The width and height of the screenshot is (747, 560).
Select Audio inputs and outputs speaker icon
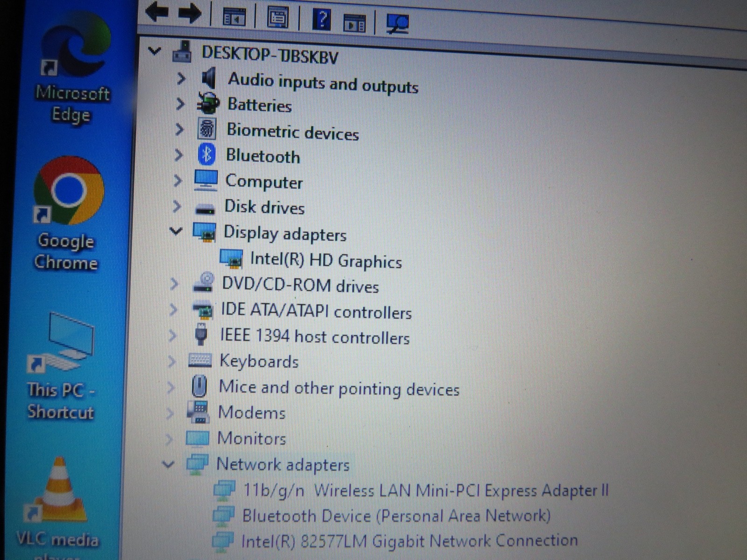pos(209,77)
